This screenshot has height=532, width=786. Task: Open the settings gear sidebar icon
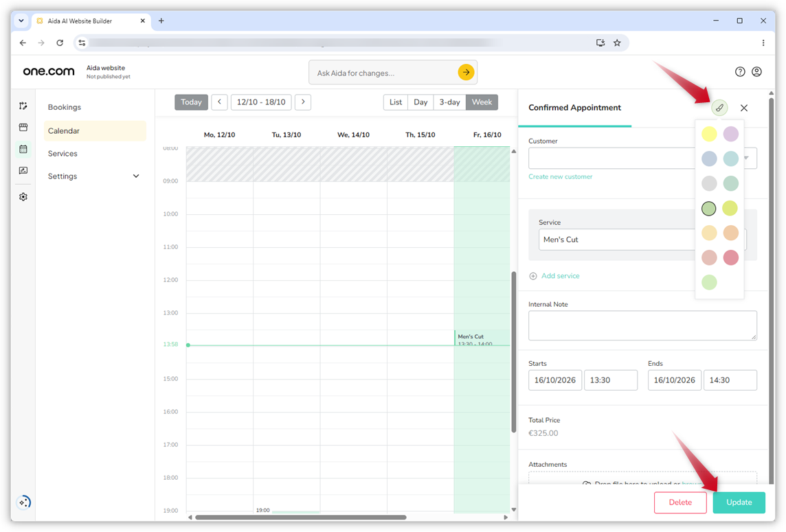(x=23, y=197)
